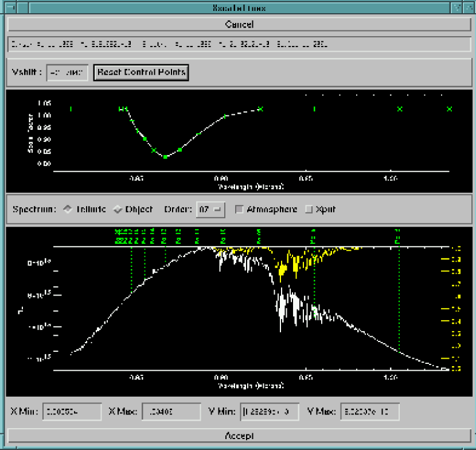
Task: Toggle the Xput checkbox
Action: click(309, 210)
